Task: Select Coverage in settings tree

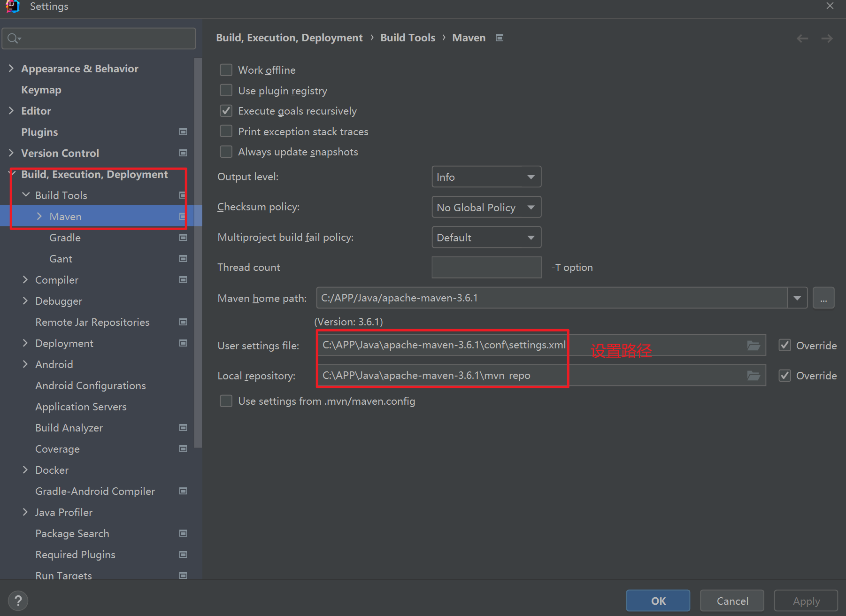Action: 57,449
